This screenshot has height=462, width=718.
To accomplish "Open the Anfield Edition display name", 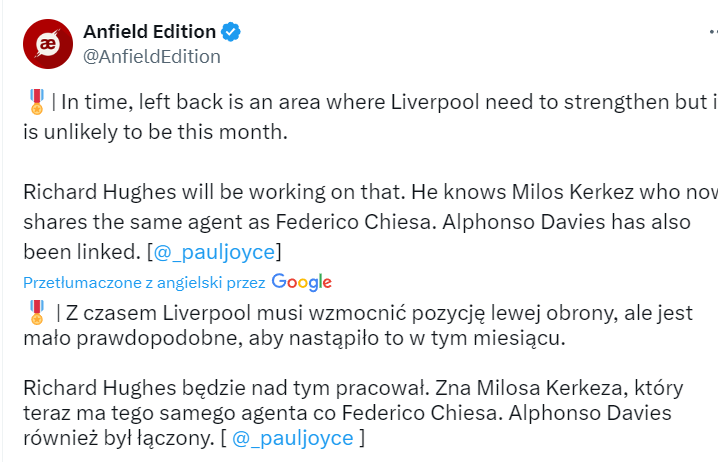I will click(x=149, y=32).
